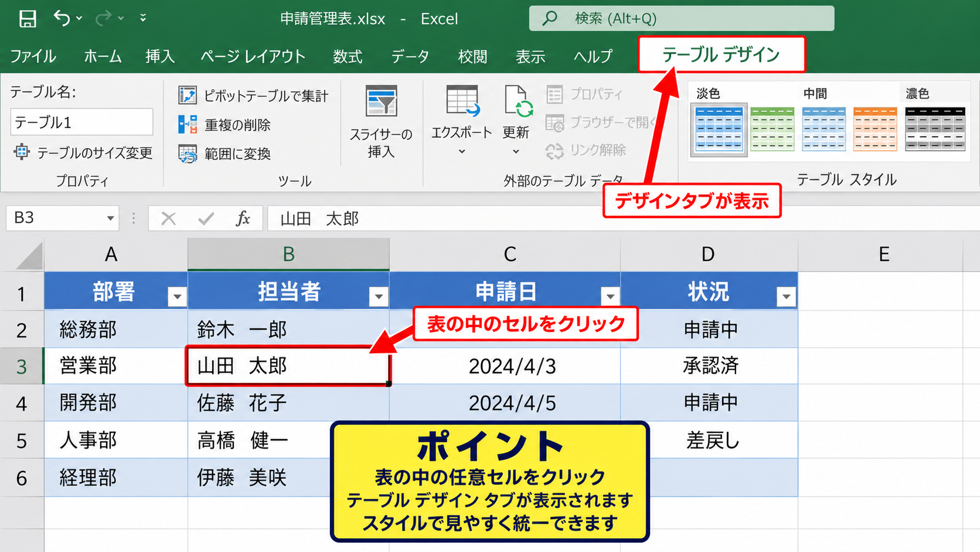Screen dimensions: 980x552
Task: Click the 更新 refresh icon
Action: [518, 101]
